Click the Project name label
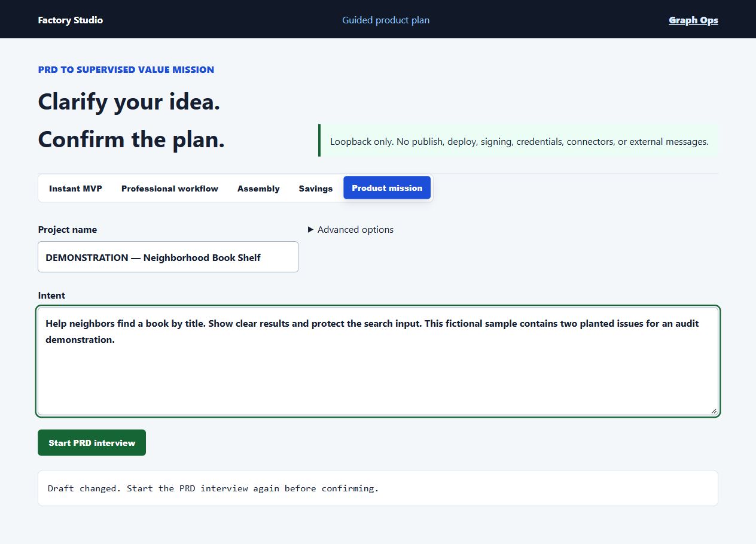Viewport: 756px width, 544px height. point(68,229)
